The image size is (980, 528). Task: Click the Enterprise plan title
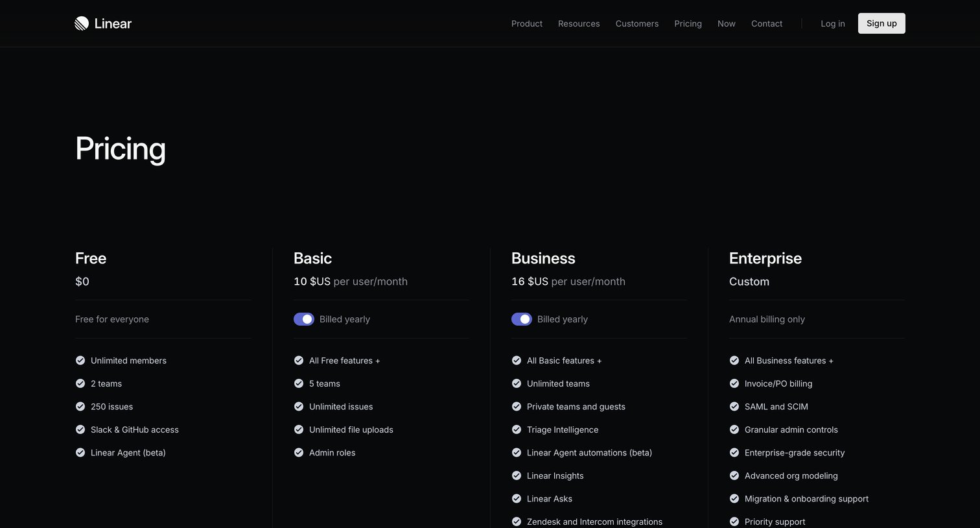(765, 258)
